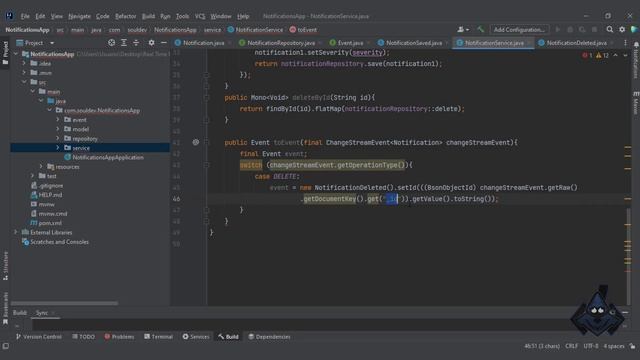Expand the resources folder

[41, 167]
